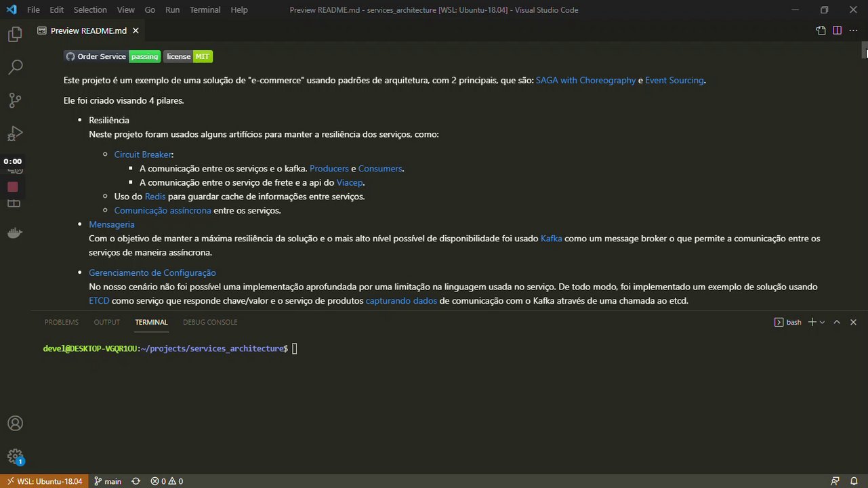Viewport: 868px width, 488px height.
Task: Switch to the DEBUG CONSOLE tab
Action: click(210, 323)
